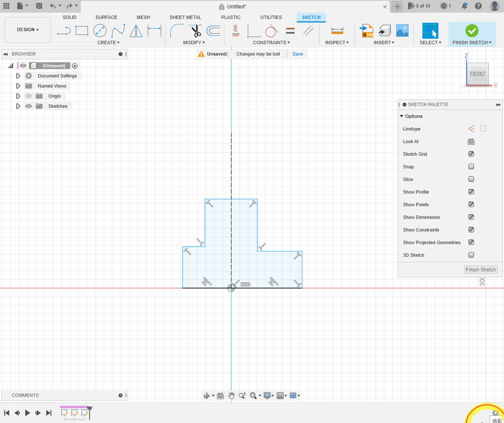Open the SHEET METAL tab
The width and height of the screenshot is (504, 423).
(185, 17)
